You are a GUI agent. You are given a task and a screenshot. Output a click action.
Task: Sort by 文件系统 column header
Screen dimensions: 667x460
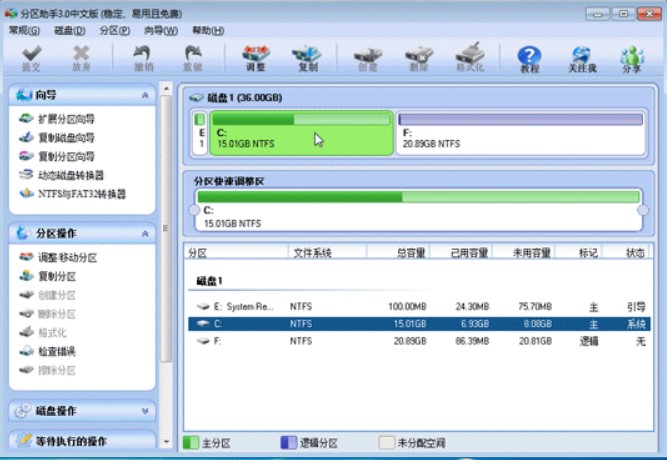coord(327,253)
